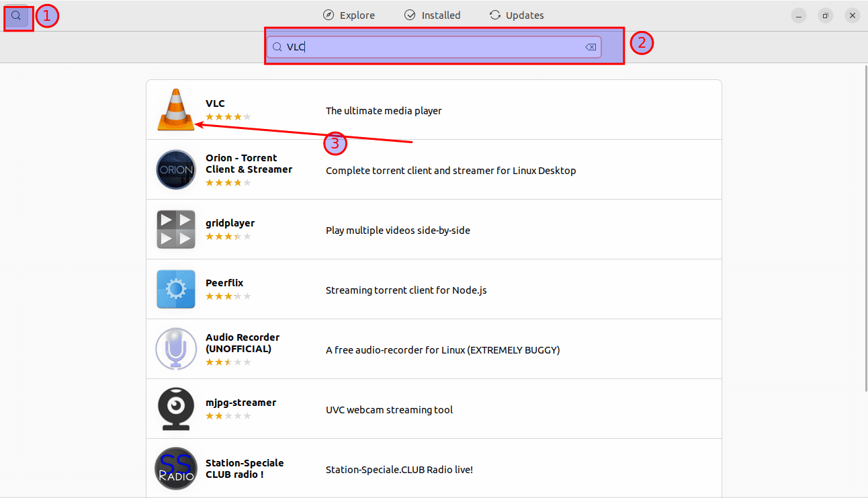Minimize the software store window

[x=798, y=15]
